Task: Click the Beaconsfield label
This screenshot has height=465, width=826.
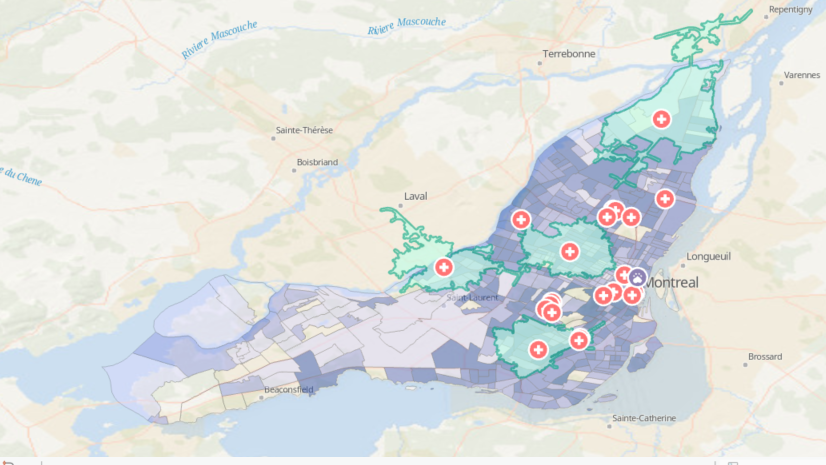Action: [289, 390]
